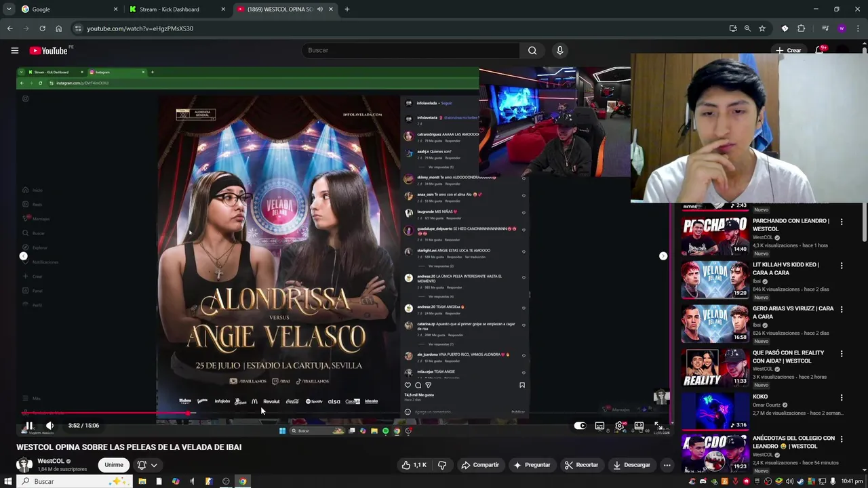Switch to the Google tab
Viewport: 868px width, 488px height.
point(68,9)
